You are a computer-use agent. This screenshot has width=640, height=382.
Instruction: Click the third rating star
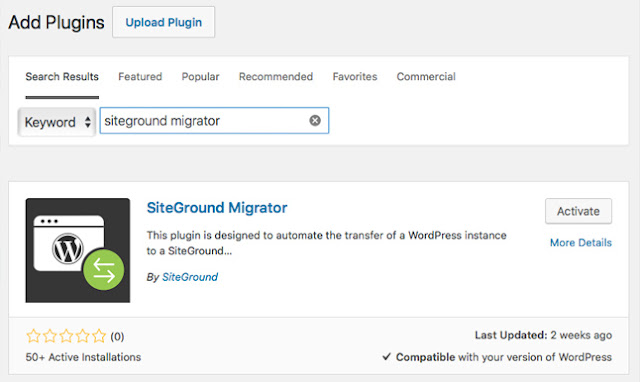[66, 336]
